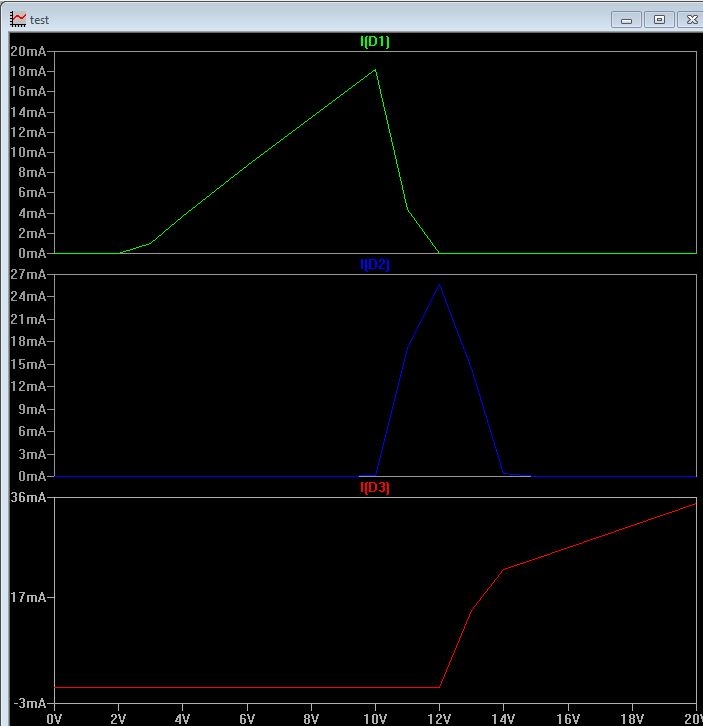This screenshot has width=703, height=726.
Task: Click the red I(D3) knee at 14V
Action: tap(503, 570)
